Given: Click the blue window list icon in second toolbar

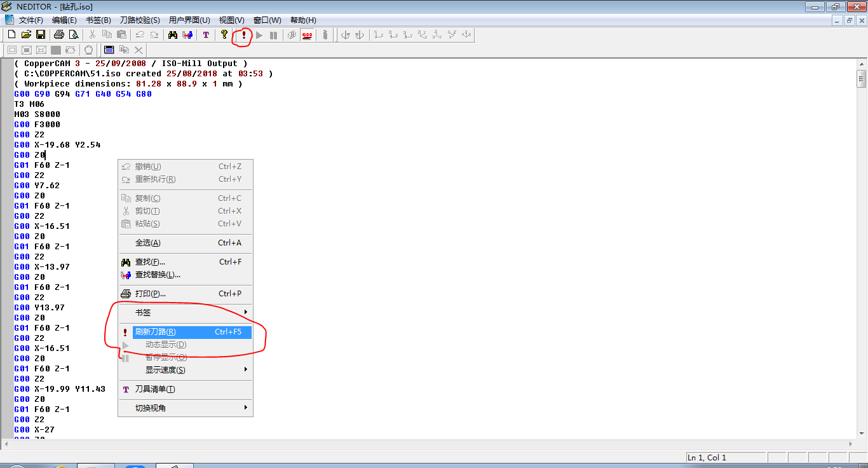Looking at the screenshot, I should (109, 50).
